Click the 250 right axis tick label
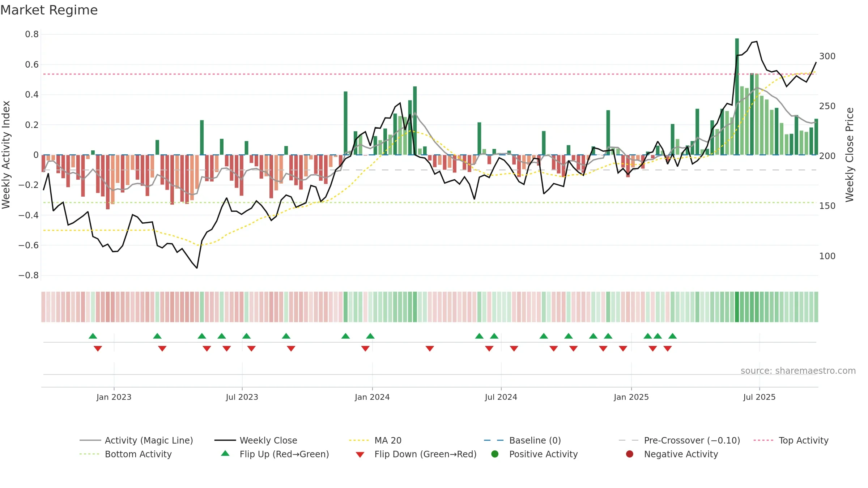Screen dimensions: 868x488 tap(827, 106)
